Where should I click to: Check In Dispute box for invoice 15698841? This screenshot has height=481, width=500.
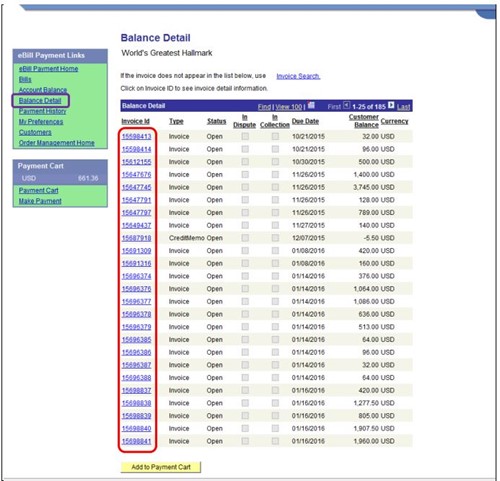point(245,441)
